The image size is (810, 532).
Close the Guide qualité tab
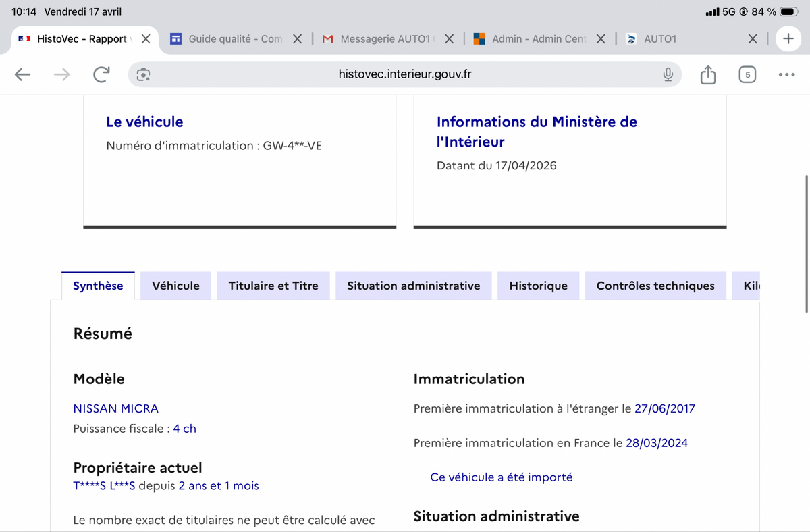[x=297, y=39]
